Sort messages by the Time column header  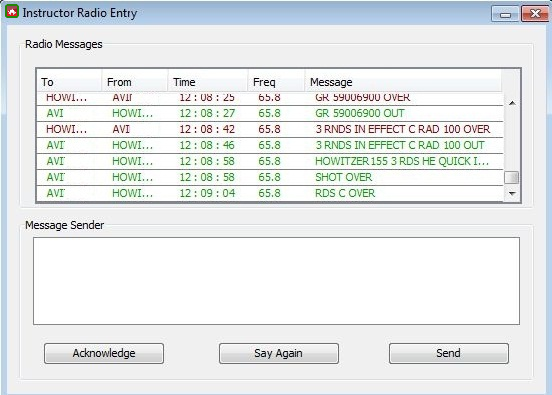tap(208, 82)
